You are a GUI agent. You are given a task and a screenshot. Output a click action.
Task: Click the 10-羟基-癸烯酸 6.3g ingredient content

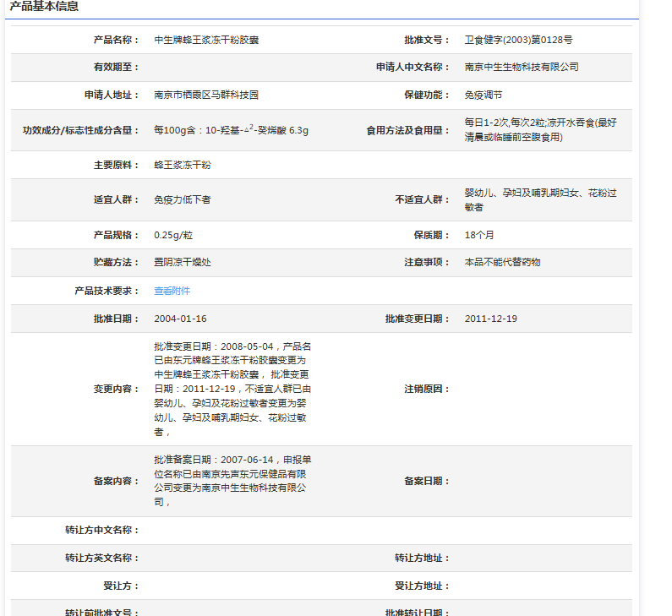[231, 130]
